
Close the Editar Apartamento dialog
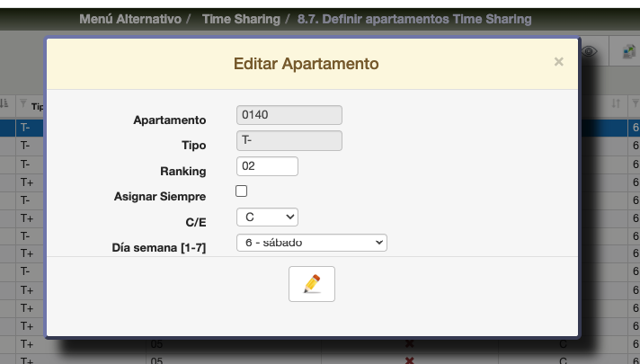(558, 62)
